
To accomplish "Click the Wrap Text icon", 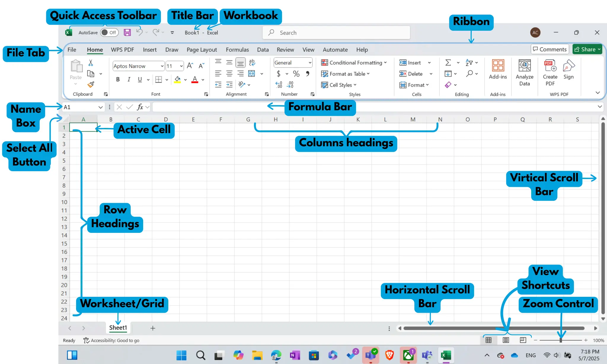I will (252, 62).
